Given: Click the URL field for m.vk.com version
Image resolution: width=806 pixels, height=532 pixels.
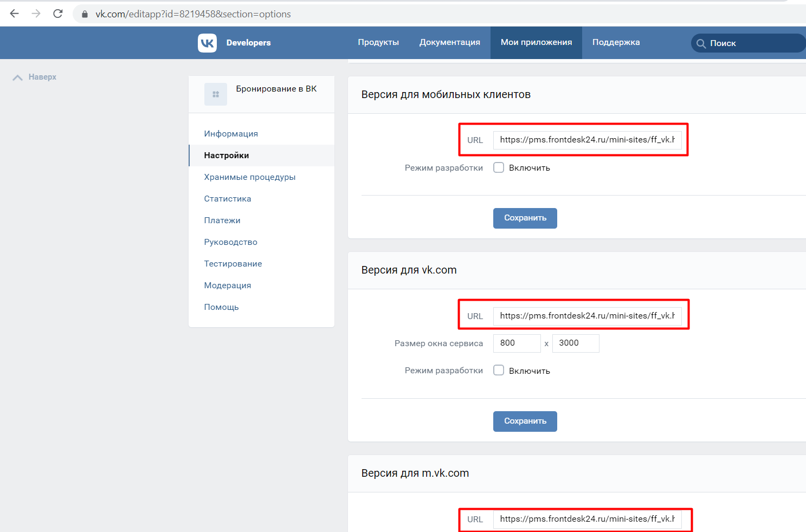Looking at the screenshot, I should coord(588,519).
